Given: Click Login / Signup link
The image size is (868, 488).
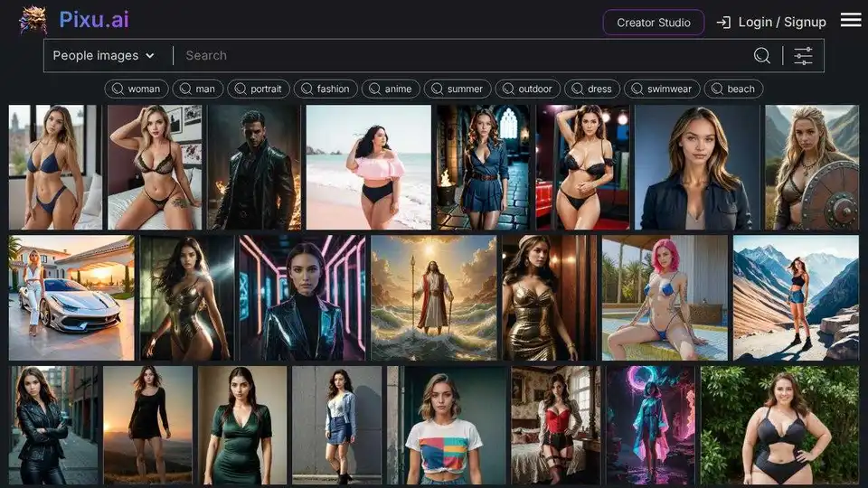Looking at the screenshot, I should point(782,23).
